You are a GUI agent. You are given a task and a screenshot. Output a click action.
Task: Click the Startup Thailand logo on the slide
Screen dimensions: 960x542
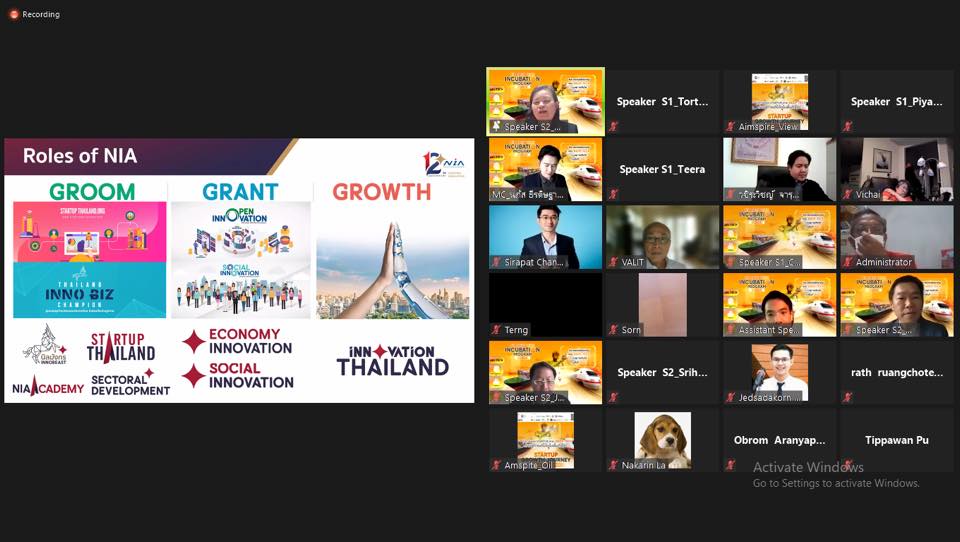(121, 347)
